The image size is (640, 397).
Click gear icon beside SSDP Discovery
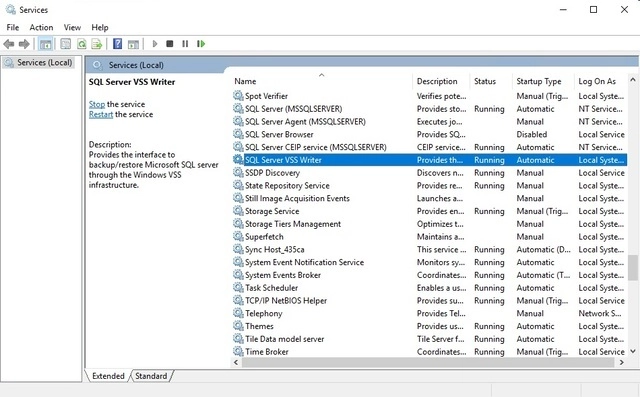[x=238, y=173]
